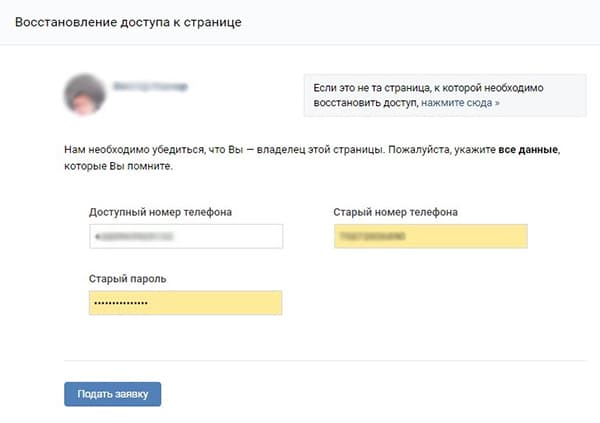Click the "Доступный номер телефона" label
Image resolution: width=600 pixels, height=423 pixels.
(160, 212)
